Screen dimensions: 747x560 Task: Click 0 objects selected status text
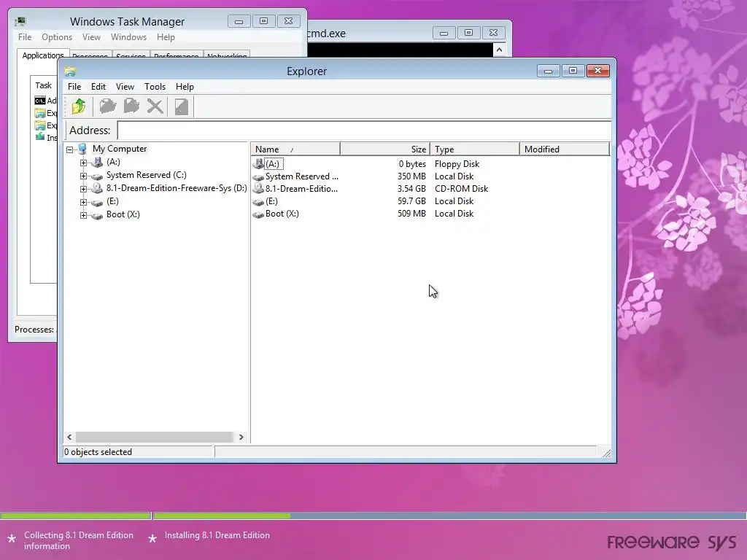coord(98,452)
